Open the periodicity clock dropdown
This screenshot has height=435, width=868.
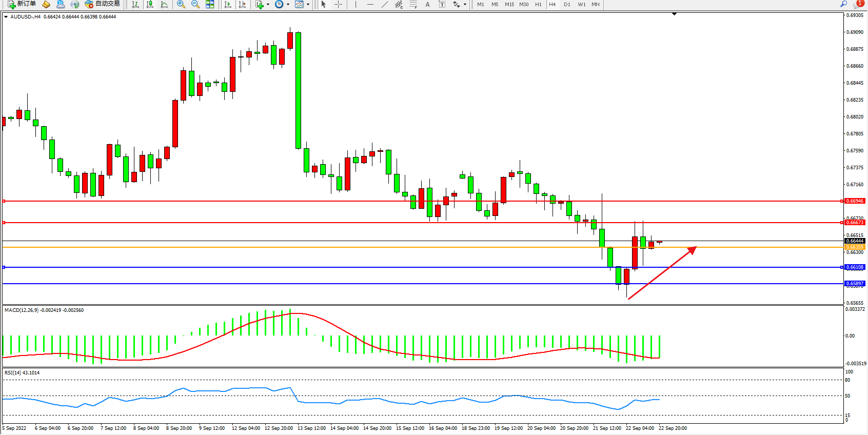[288, 4]
